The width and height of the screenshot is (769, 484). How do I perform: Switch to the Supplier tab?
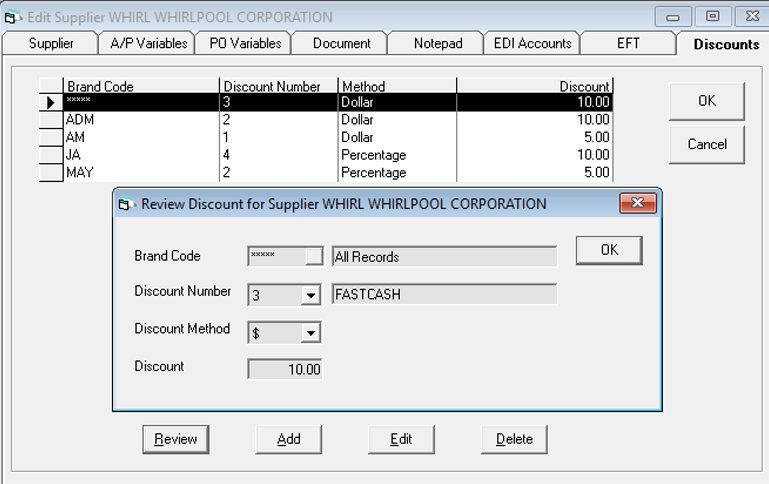(51, 43)
